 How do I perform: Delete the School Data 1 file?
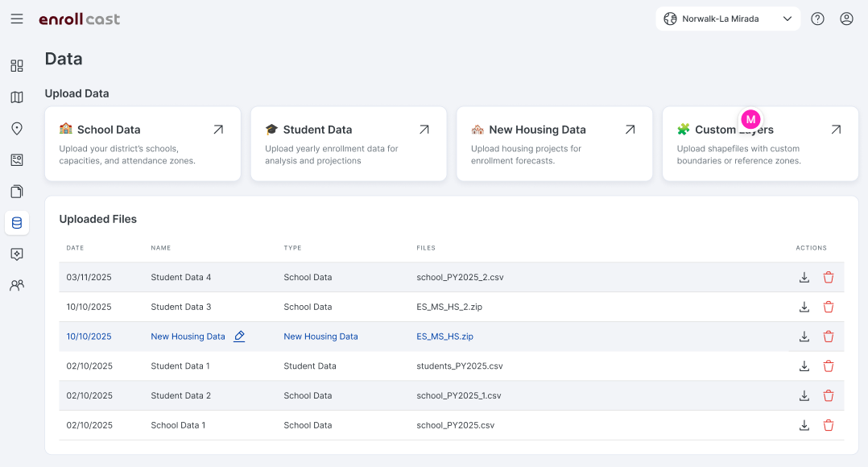click(x=829, y=425)
